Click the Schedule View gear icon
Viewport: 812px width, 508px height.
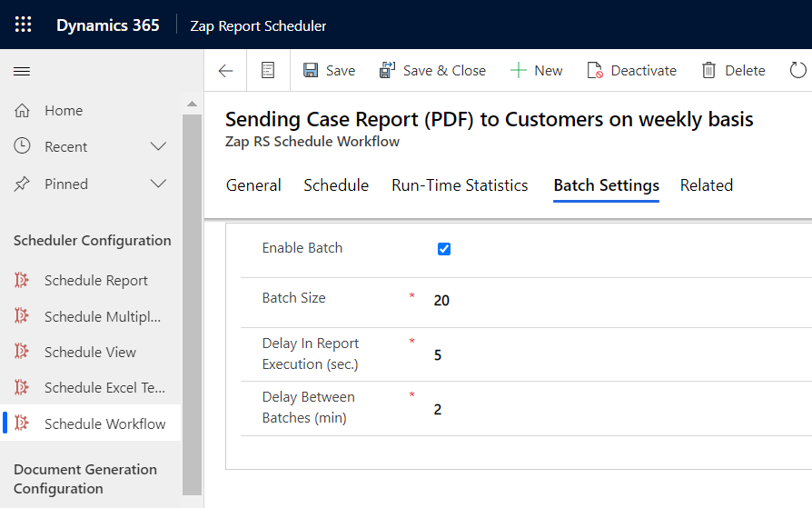[x=21, y=351]
